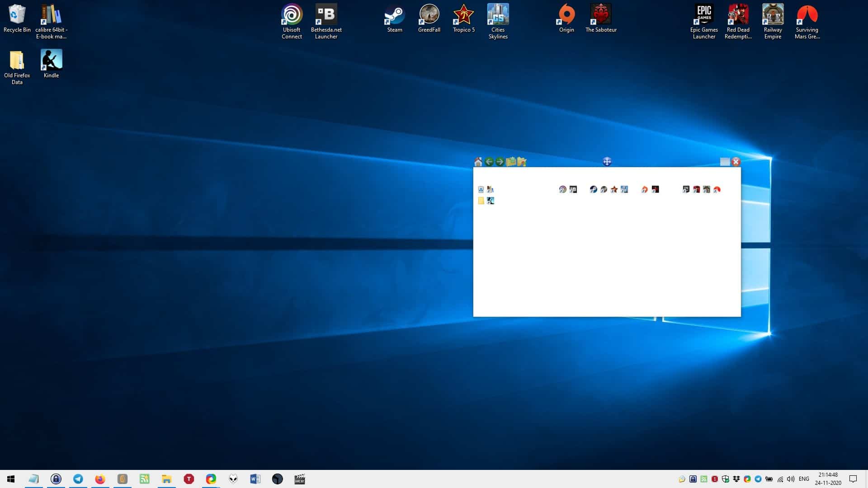Select the Surviving Mars desktop shortcut

coord(807,21)
